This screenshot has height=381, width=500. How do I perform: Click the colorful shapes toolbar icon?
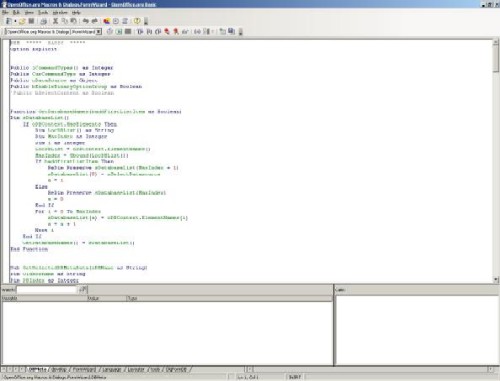coord(107,21)
